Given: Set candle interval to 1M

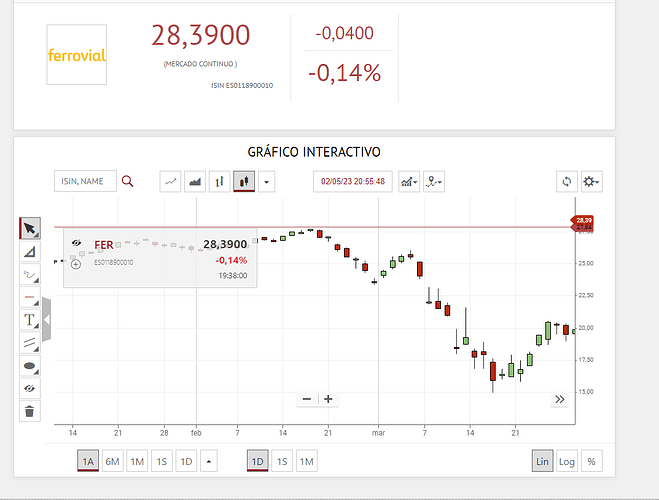Looking at the screenshot, I should click(307, 461).
